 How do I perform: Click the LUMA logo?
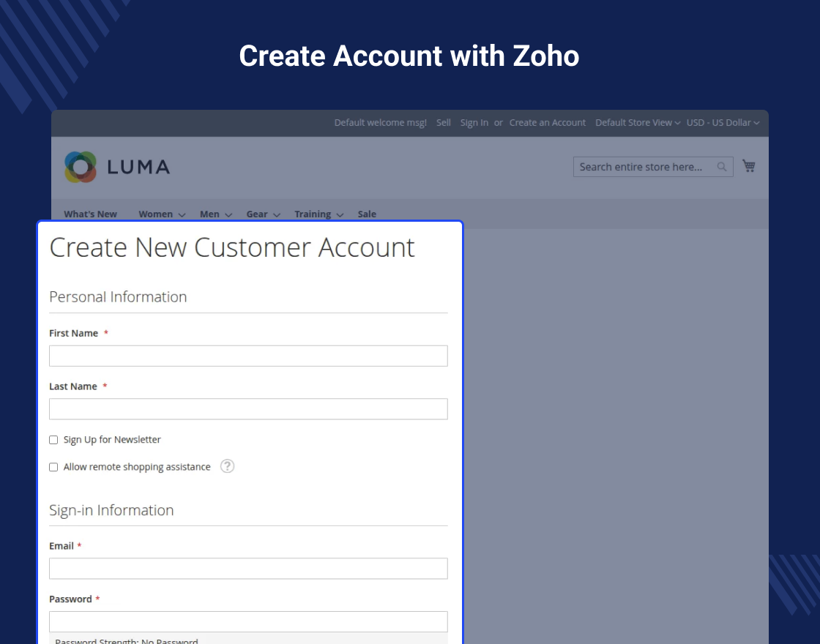coord(117,167)
